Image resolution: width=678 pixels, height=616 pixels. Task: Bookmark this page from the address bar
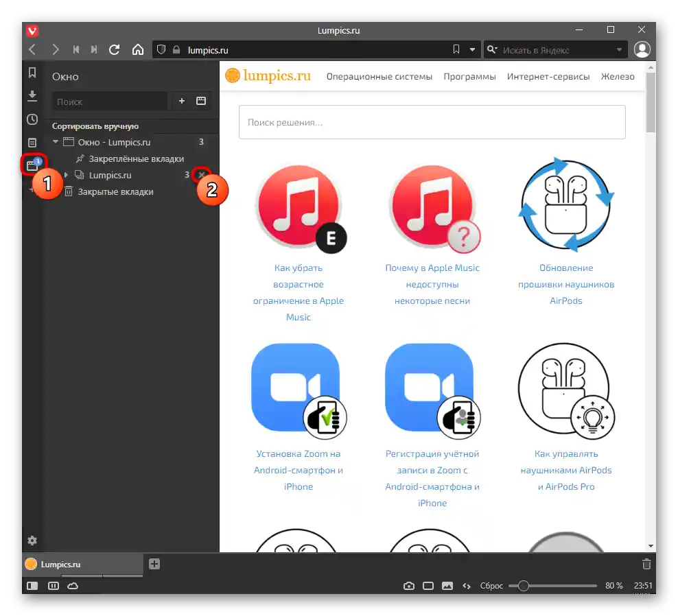[456, 49]
